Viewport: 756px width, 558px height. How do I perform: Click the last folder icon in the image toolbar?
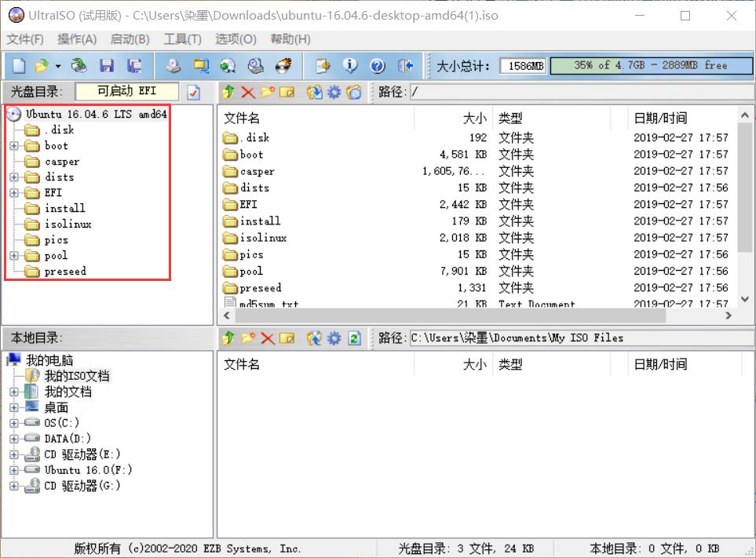pos(354,92)
